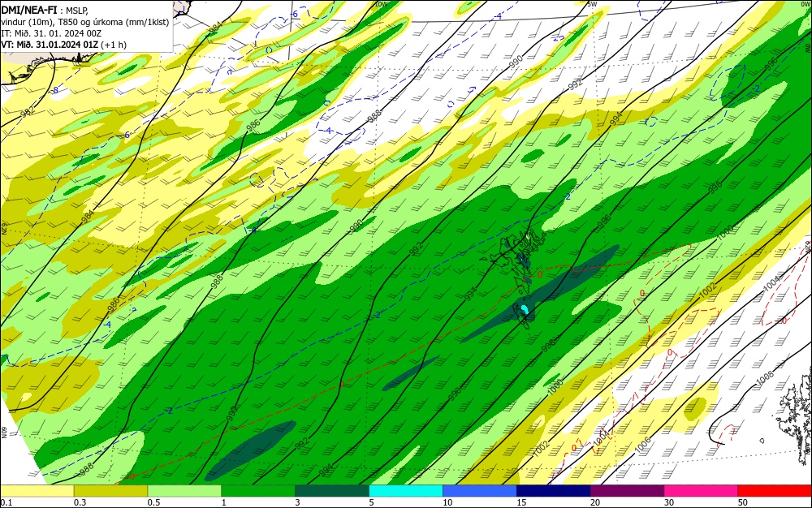
Task: Click the "-8" temperature contour label
Action: tap(54, 91)
